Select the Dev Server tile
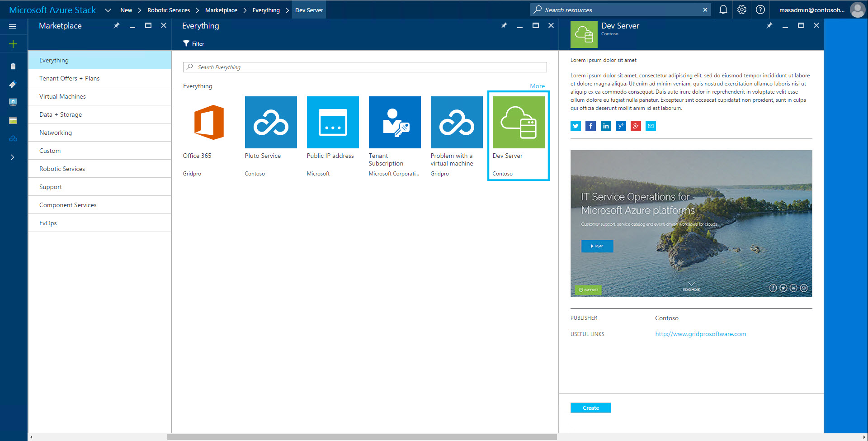The height and width of the screenshot is (441, 868). pyautogui.click(x=519, y=136)
